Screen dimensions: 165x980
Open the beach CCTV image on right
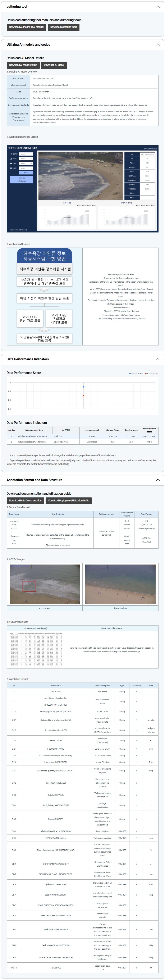(x=120, y=584)
